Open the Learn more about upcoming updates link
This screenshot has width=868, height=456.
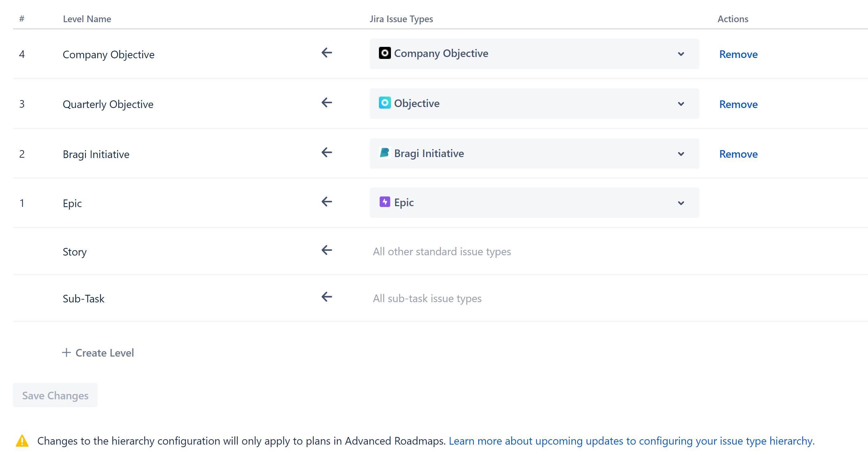[x=632, y=441]
